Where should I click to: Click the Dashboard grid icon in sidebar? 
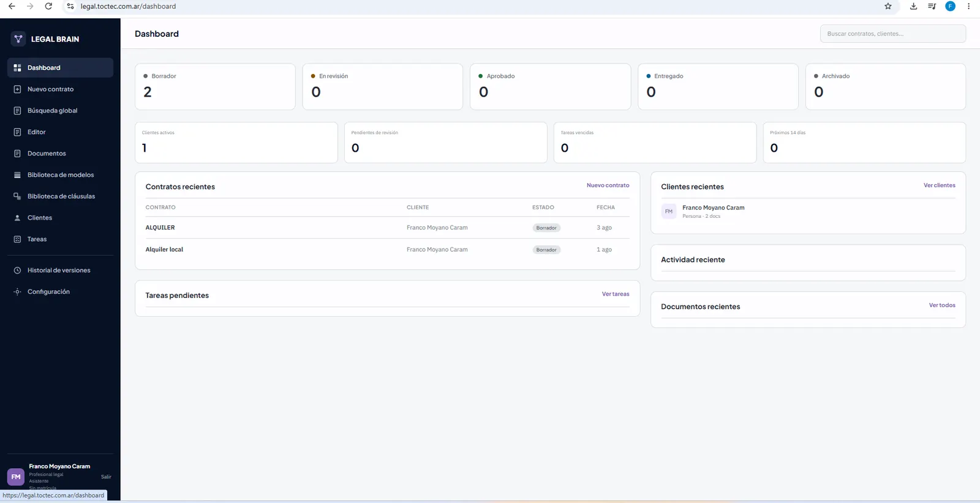point(17,68)
